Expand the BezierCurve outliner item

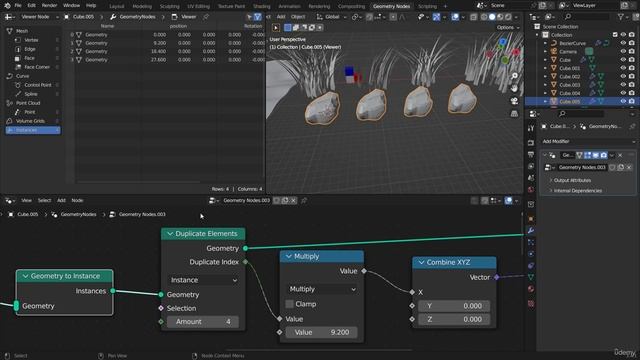pos(545,43)
